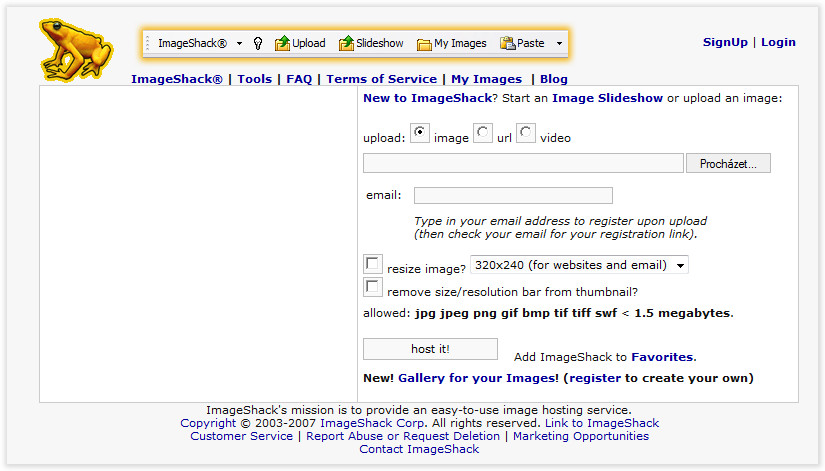Open My Images folder in the toolbar
The height and width of the screenshot is (471, 825).
coord(451,43)
